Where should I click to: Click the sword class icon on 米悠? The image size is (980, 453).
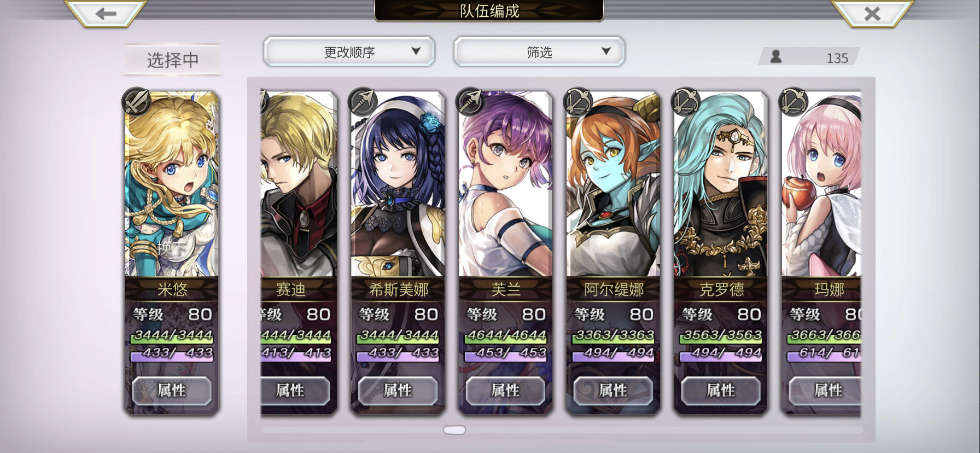[137, 102]
